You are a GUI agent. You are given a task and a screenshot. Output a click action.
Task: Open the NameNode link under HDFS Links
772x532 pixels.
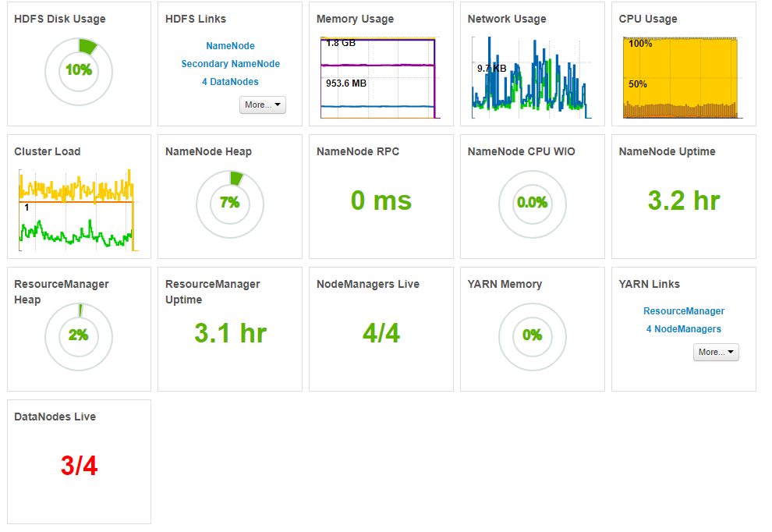point(230,46)
